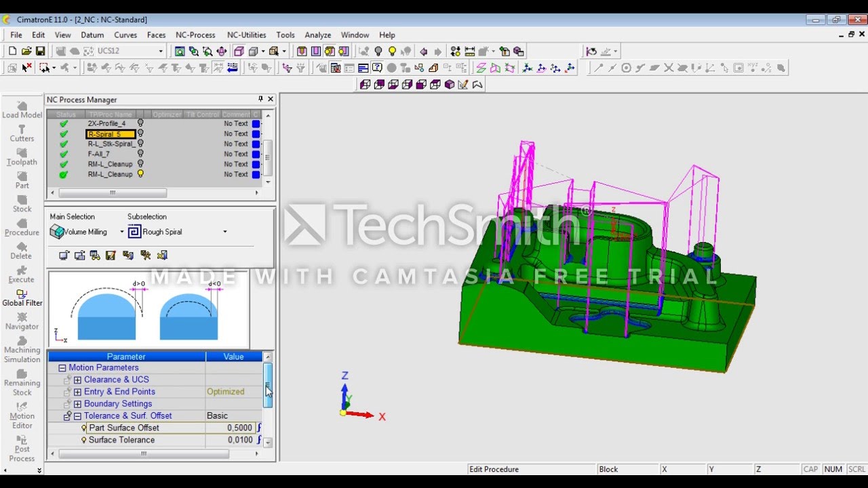Image resolution: width=868 pixels, height=488 pixels.
Task: Click the blue color swatch for 2X-Profile_4
Action: (x=256, y=123)
